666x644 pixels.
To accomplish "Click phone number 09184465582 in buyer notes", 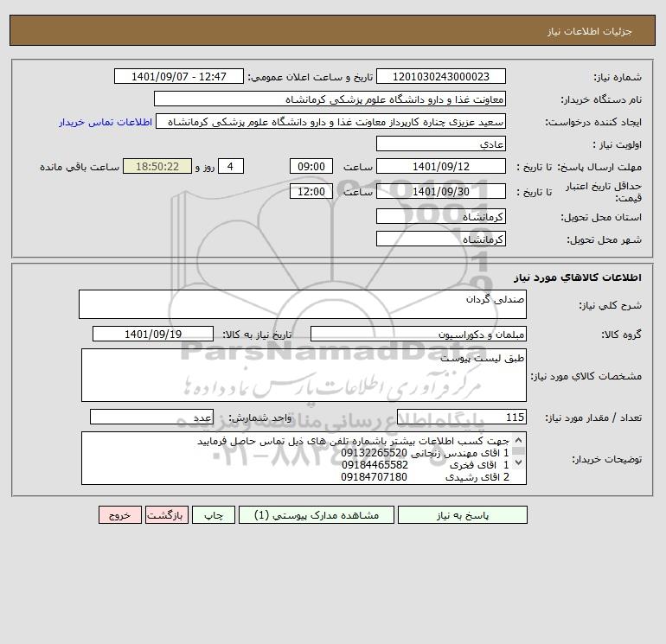I will (x=375, y=465).
